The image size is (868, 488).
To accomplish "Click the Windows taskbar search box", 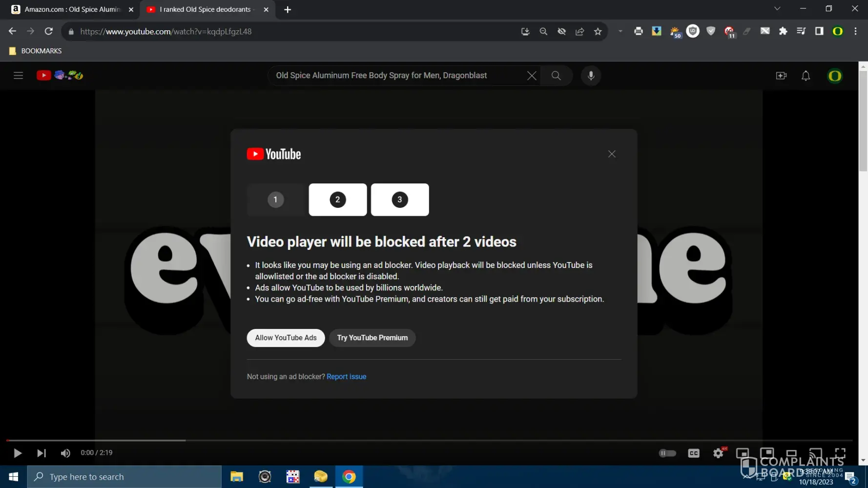I will tap(124, 477).
